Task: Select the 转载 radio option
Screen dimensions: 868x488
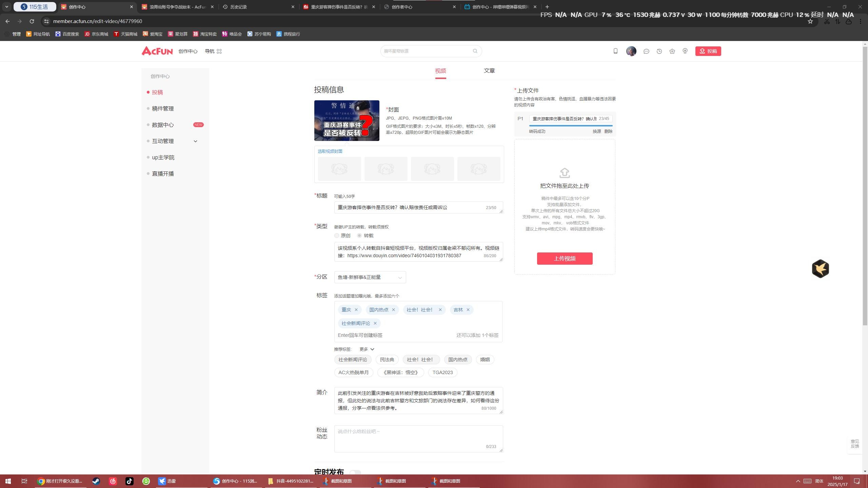Action: (359, 236)
